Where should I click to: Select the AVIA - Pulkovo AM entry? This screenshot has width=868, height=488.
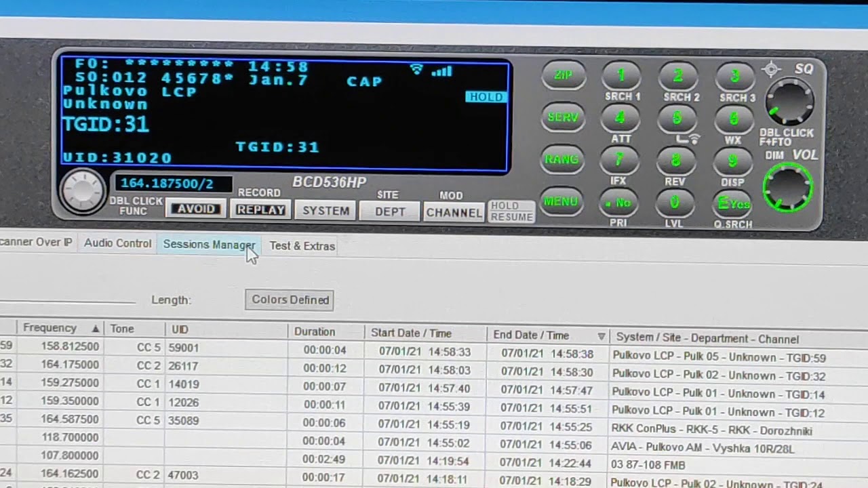tap(703, 448)
